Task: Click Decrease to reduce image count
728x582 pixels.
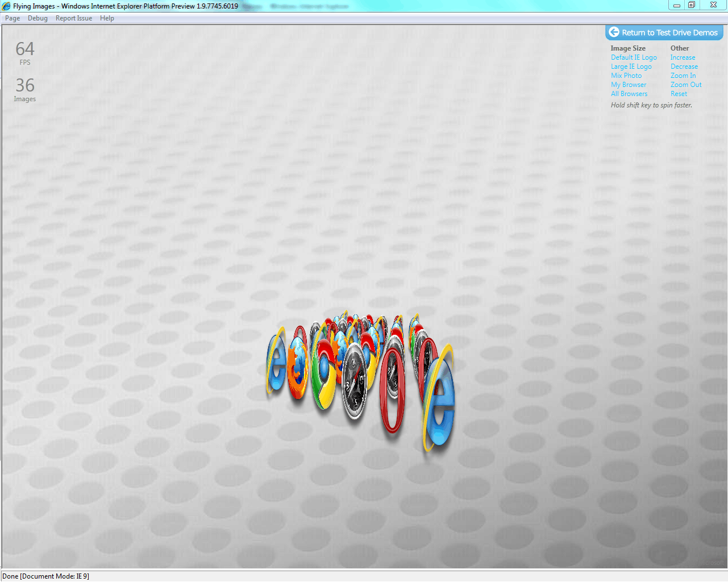Action: pos(684,66)
